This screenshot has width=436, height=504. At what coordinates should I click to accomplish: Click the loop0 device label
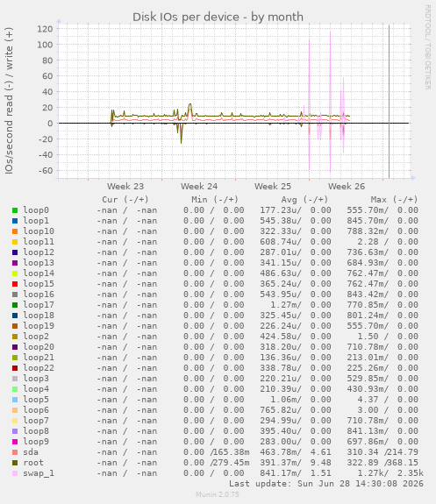pos(36,210)
